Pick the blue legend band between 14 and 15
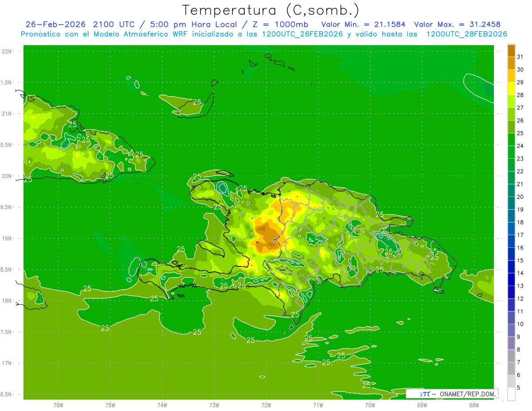532x411 pixels. [511, 267]
